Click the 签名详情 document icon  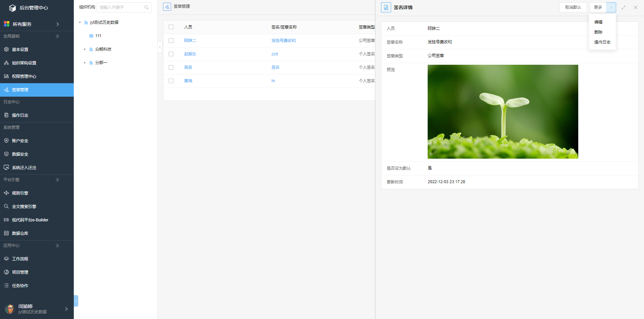(x=386, y=7)
